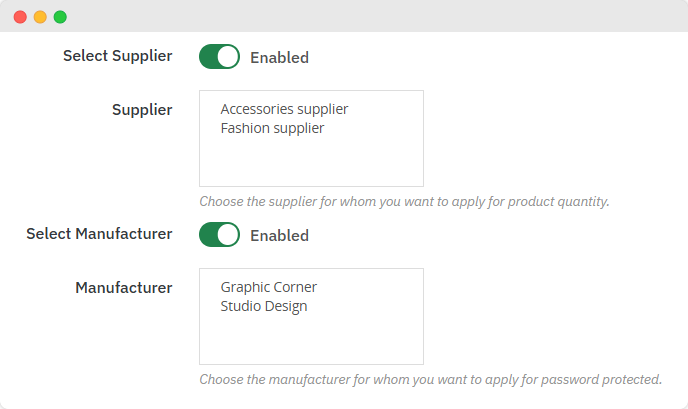This screenshot has height=409, width=688.
Task: Click the bold "Supplier" listbox label
Action: click(142, 110)
